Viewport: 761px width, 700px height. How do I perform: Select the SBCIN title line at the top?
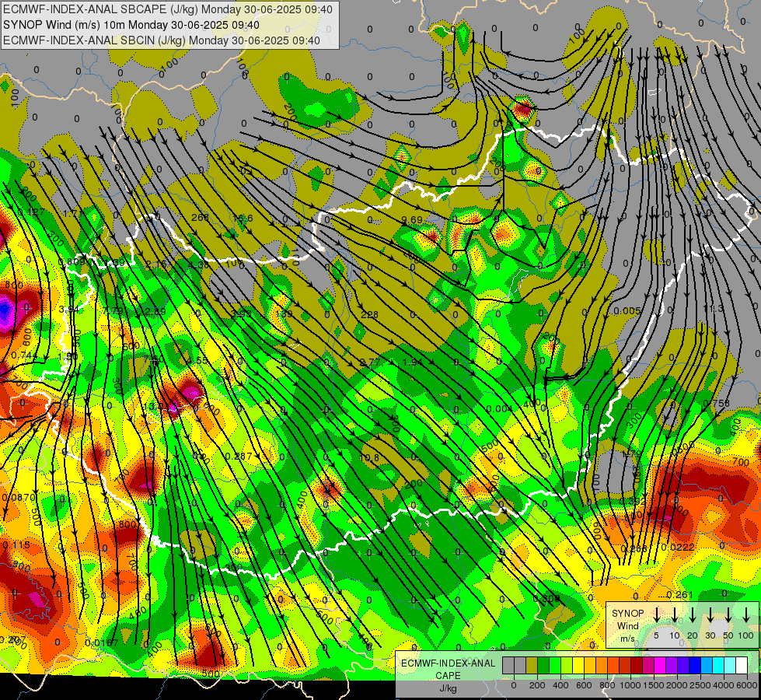pos(162,40)
